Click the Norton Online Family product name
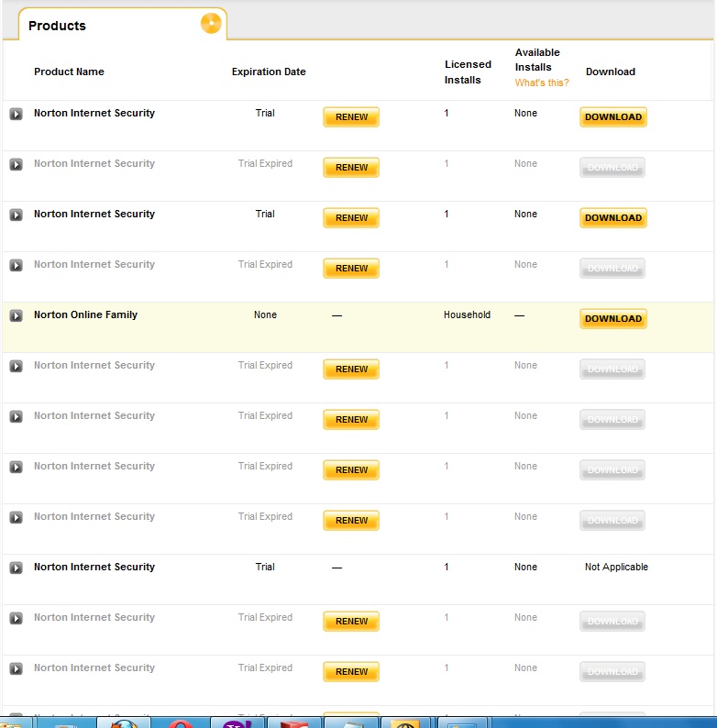The height and width of the screenshot is (728, 717). pyautogui.click(x=85, y=314)
